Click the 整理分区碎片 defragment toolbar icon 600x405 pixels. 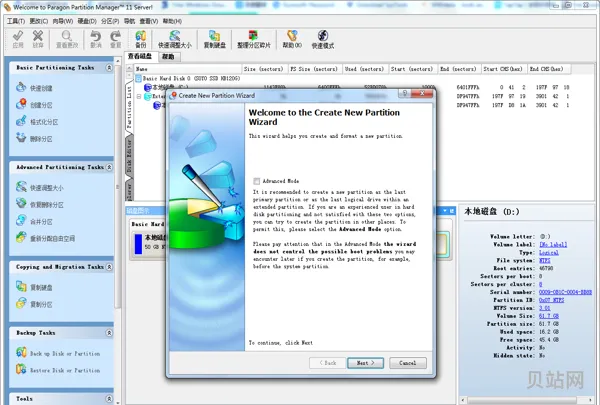coord(254,39)
